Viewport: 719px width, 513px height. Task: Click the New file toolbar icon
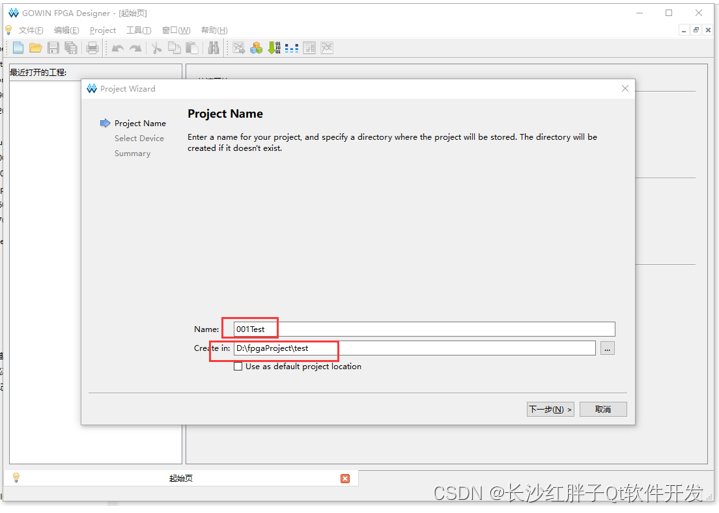(x=18, y=48)
